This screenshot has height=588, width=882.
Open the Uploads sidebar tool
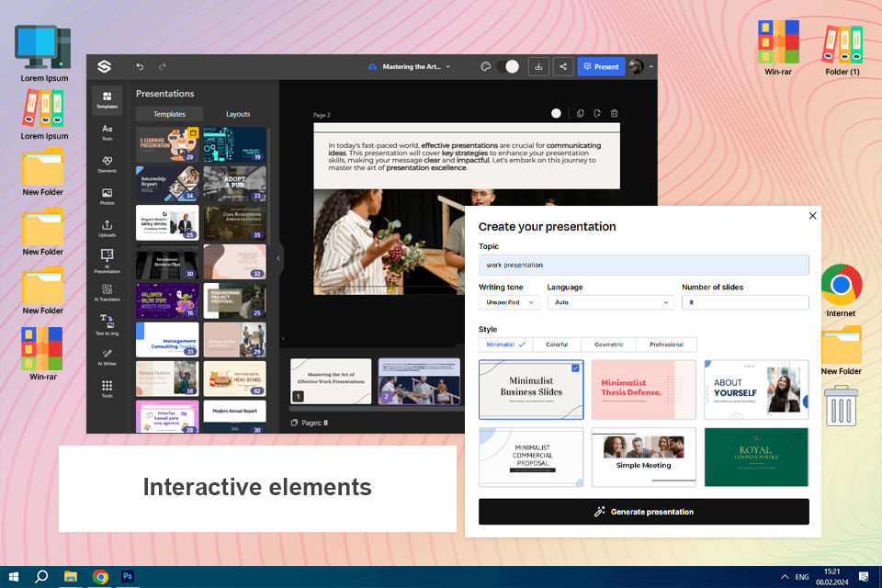pyautogui.click(x=107, y=229)
